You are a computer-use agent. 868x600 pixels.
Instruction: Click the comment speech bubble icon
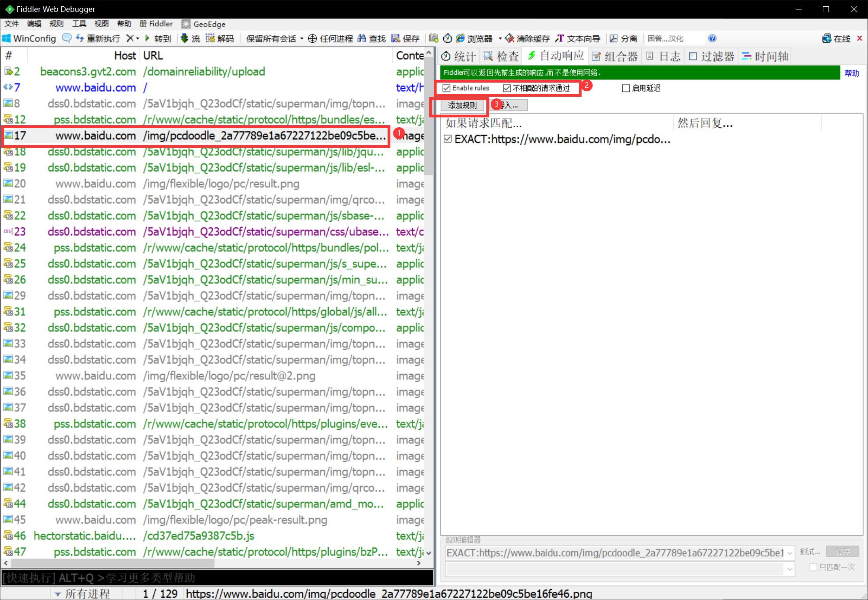click(x=67, y=38)
